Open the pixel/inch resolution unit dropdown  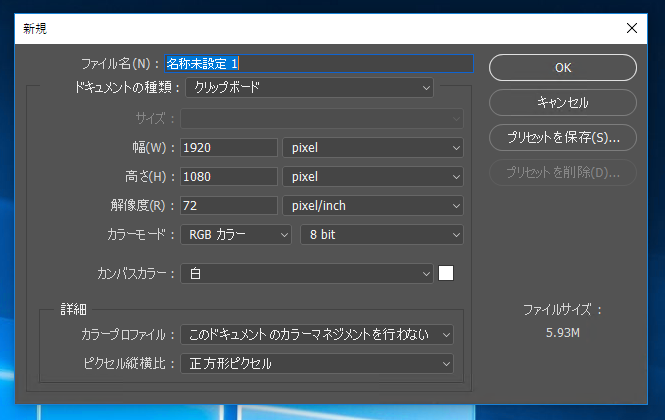coord(373,206)
